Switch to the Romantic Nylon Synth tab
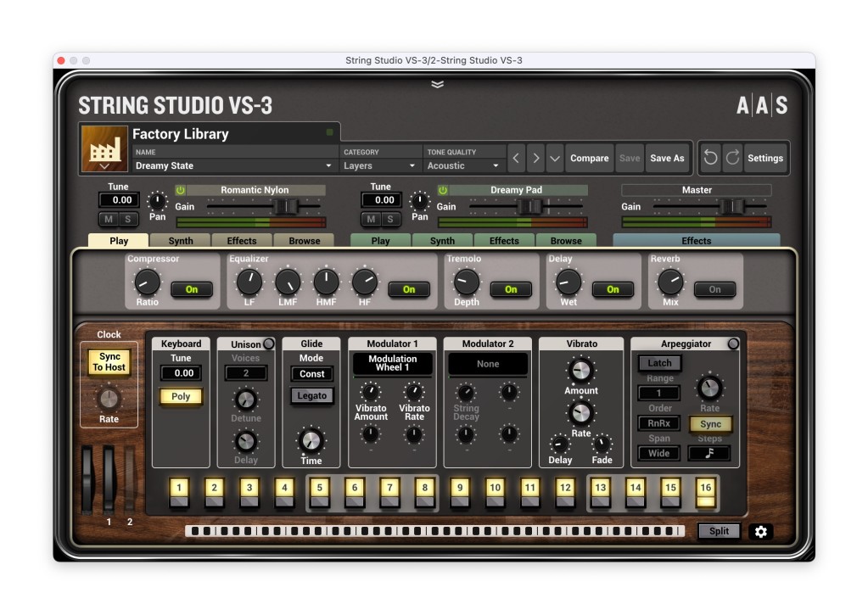868x615 pixels. 181,241
